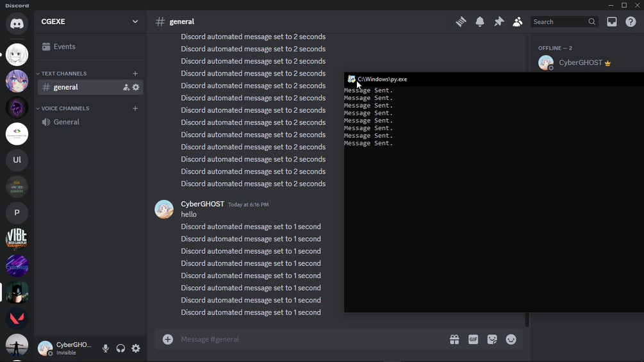
Task: Click the 'Today at 6:16 PM' timestamp
Action: pos(248,204)
